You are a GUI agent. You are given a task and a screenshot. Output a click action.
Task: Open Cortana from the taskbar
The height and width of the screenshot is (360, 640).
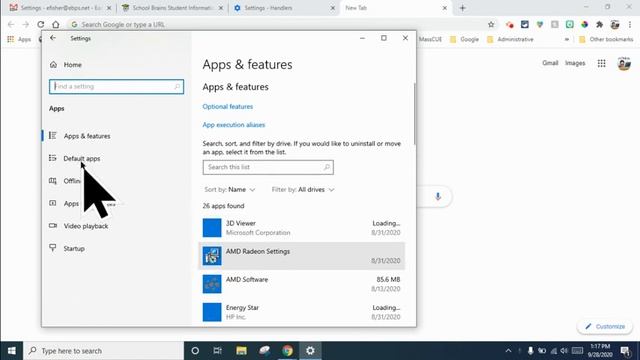[x=195, y=351]
